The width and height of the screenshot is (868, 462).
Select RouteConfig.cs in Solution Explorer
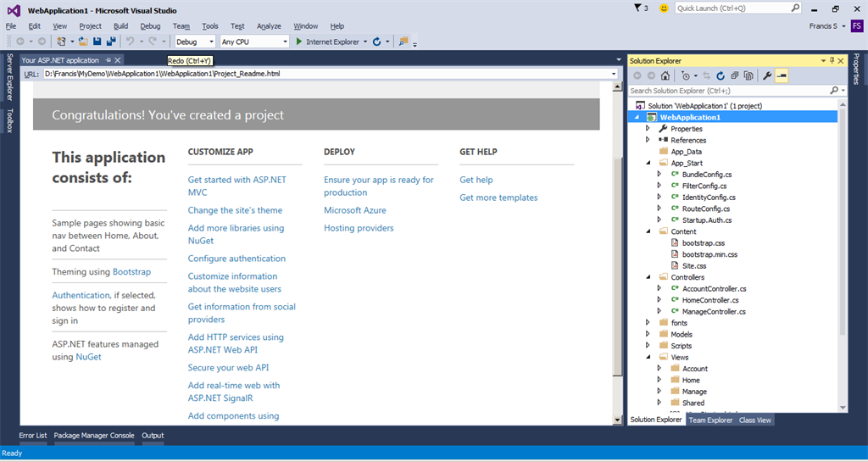[706, 209]
